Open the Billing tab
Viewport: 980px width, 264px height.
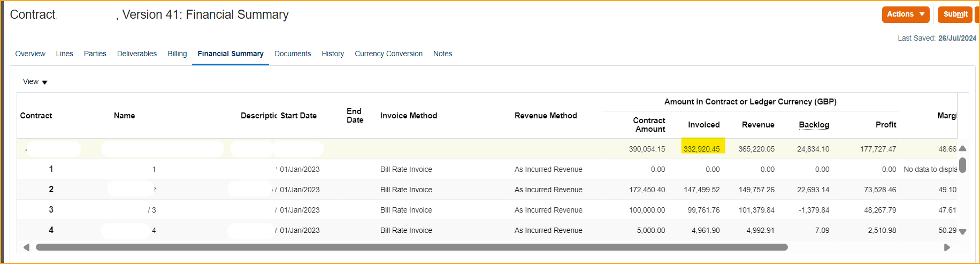pos(177,54)
